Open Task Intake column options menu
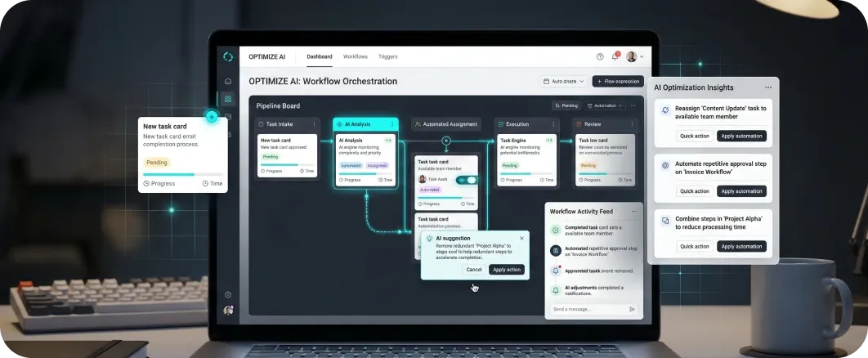 [311, 124]
